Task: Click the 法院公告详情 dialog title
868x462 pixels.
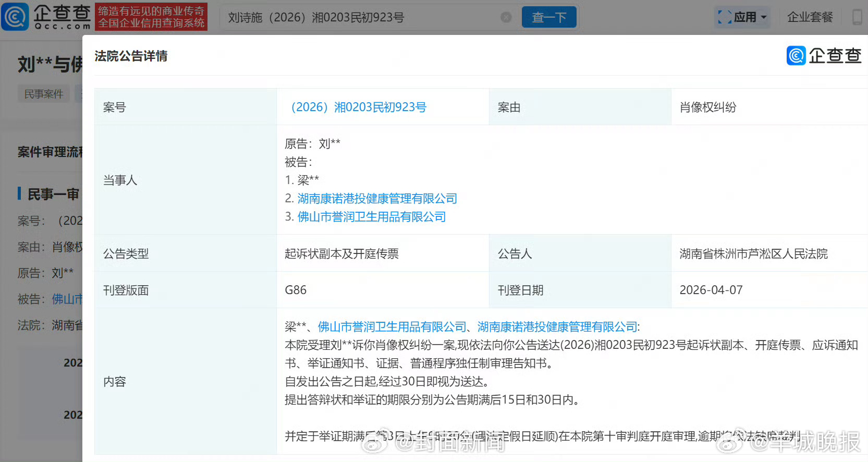Action: click(131, 56)
